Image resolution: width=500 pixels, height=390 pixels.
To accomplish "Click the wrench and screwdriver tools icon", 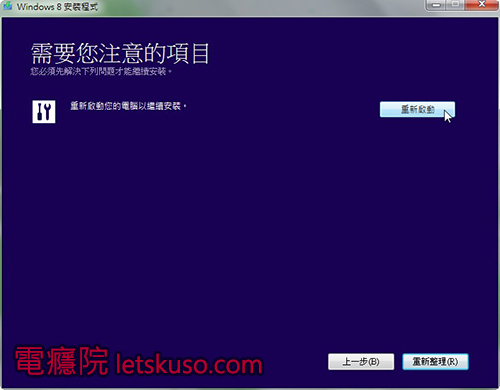I will [x=44, y=112].
